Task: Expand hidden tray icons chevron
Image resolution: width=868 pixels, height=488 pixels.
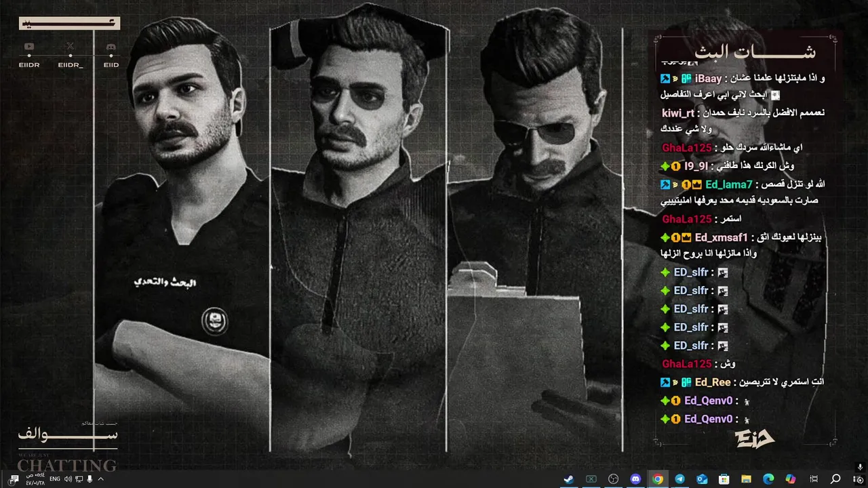Action: click(101, 479)
